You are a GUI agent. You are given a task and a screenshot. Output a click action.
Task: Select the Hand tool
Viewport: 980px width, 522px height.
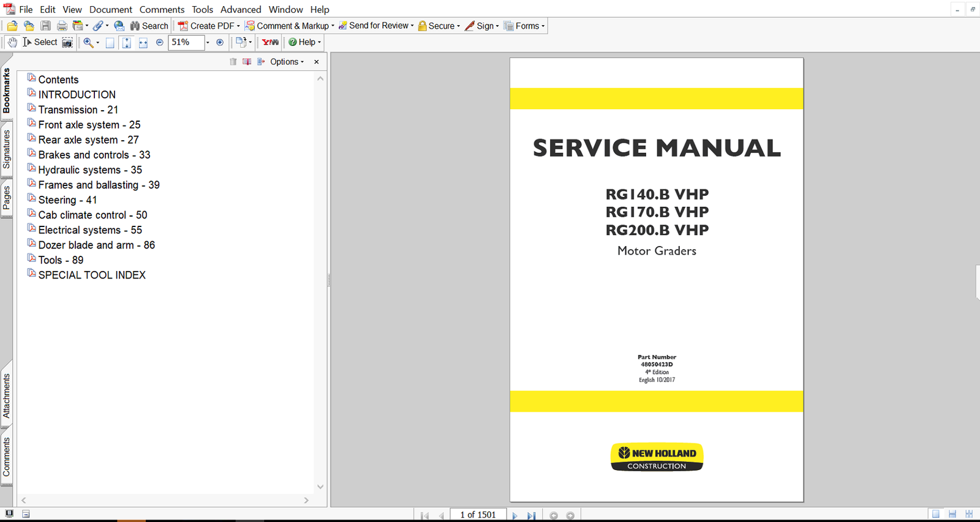[12, 42]
